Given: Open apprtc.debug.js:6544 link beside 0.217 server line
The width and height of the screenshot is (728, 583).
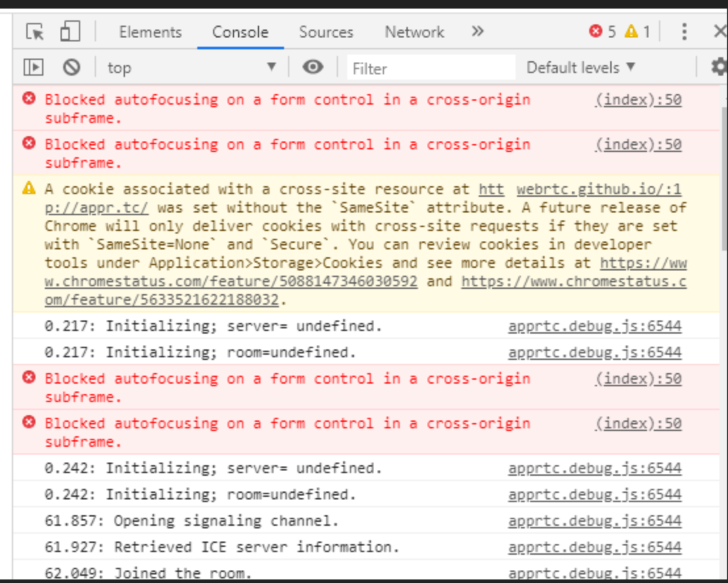Looking at the screenshot, I should pyautogui.click(x=595, y=326).
